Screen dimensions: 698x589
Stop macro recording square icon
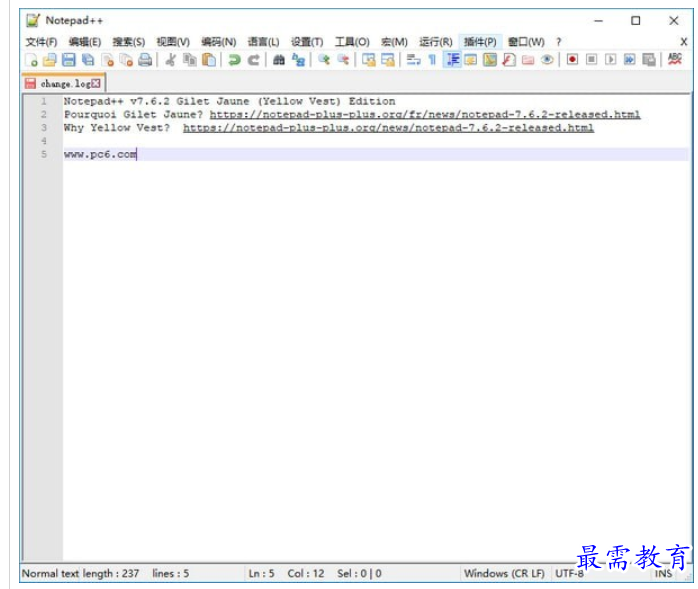[x=591, y=60]
